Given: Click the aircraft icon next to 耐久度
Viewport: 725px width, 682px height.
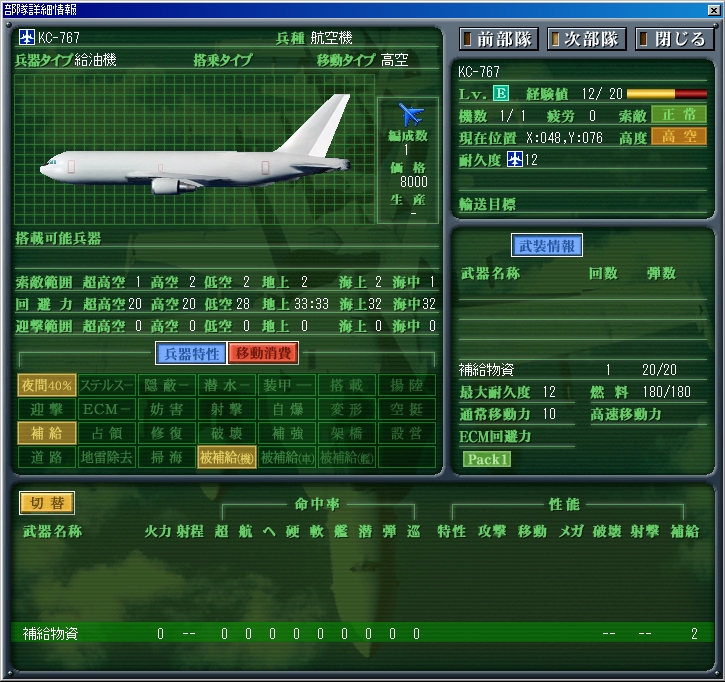Looking at the screenshot, I should click(x=515, y=160).
